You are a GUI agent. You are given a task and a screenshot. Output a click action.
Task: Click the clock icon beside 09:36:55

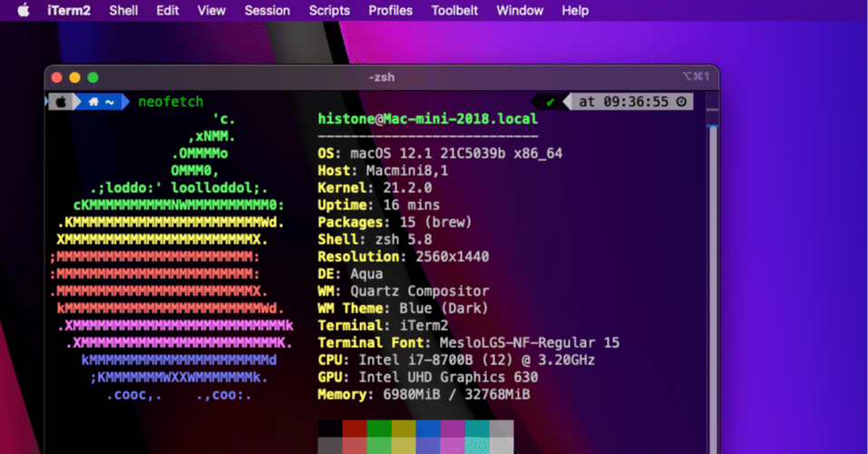(x=681, y=101)
